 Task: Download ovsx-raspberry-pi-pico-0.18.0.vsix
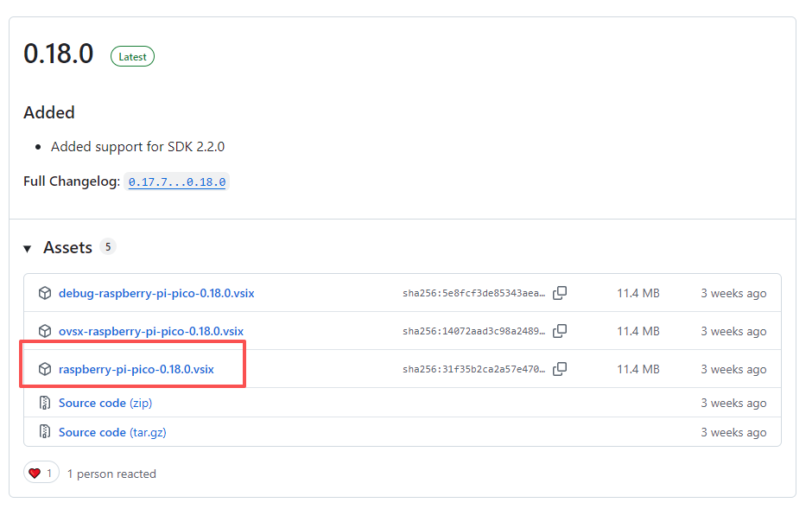tap(150, 331)
